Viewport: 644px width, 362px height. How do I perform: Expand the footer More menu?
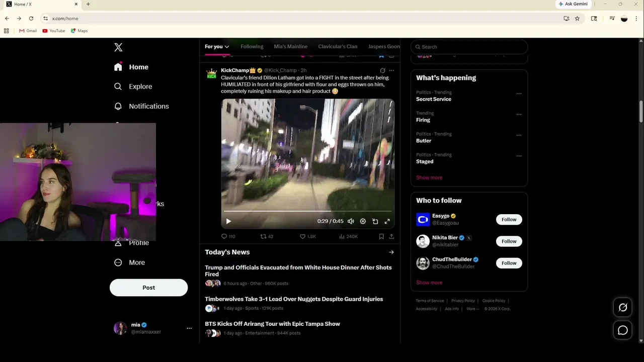click(x=472, y=309)
